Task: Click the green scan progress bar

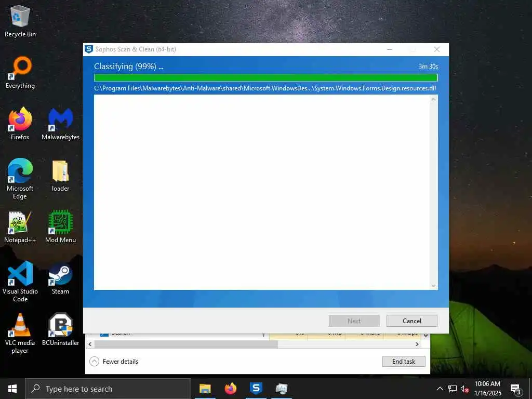Action: pos(265,78)
